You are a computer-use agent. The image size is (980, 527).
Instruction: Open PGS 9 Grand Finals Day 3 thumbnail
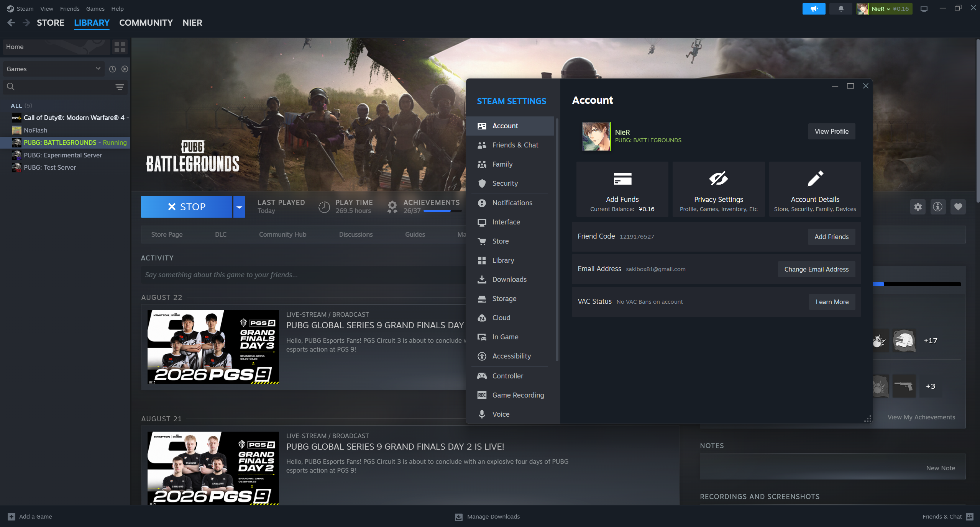tap(213, 347)
